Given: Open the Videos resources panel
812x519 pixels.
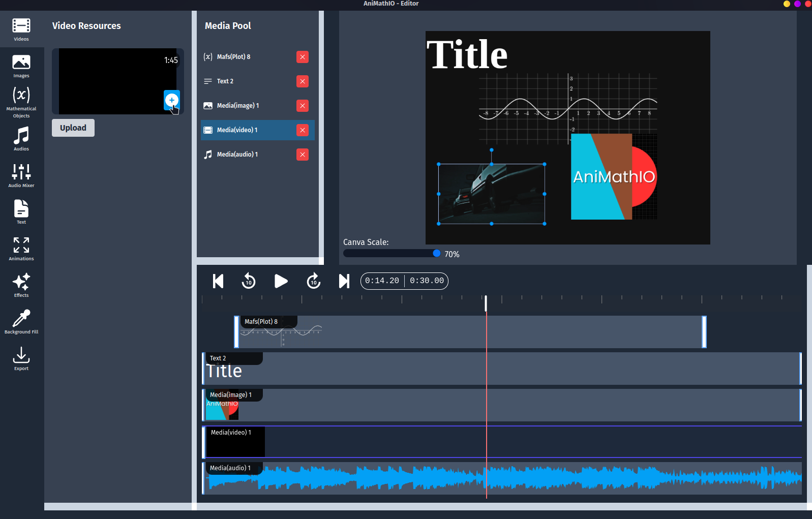Looking at the screenshot, I should (x=21, y=29).
